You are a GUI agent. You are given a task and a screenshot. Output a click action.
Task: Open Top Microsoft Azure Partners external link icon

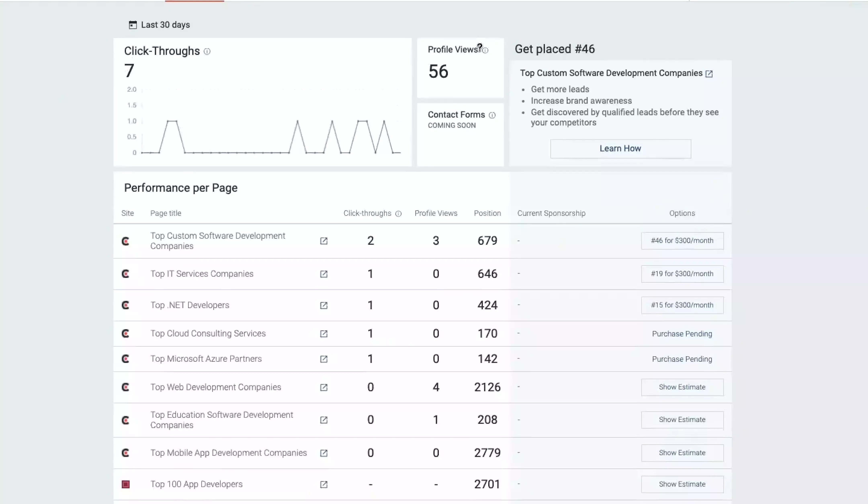(323, 359)
